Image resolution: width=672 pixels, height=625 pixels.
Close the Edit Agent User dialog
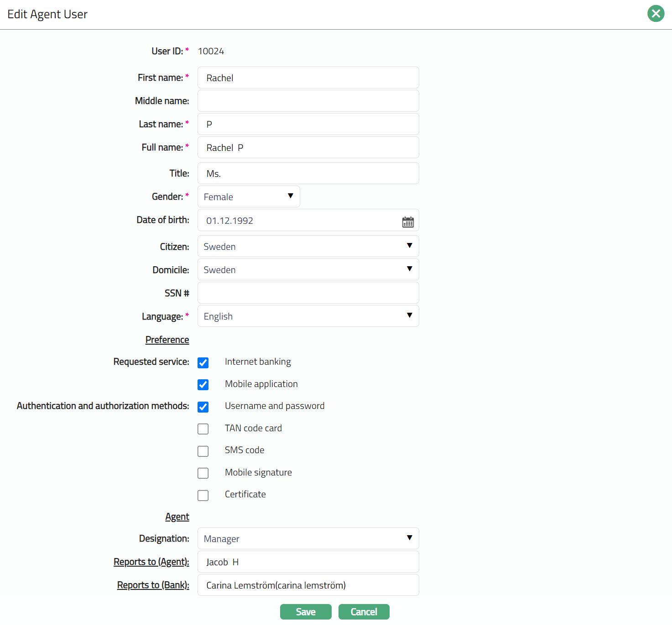click(x=656, y=14)
